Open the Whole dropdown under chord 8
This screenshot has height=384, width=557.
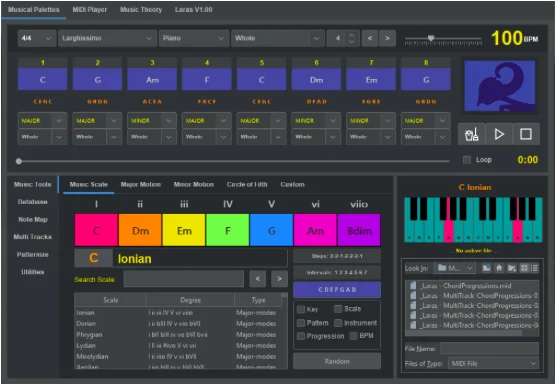[x=426, y=137]
